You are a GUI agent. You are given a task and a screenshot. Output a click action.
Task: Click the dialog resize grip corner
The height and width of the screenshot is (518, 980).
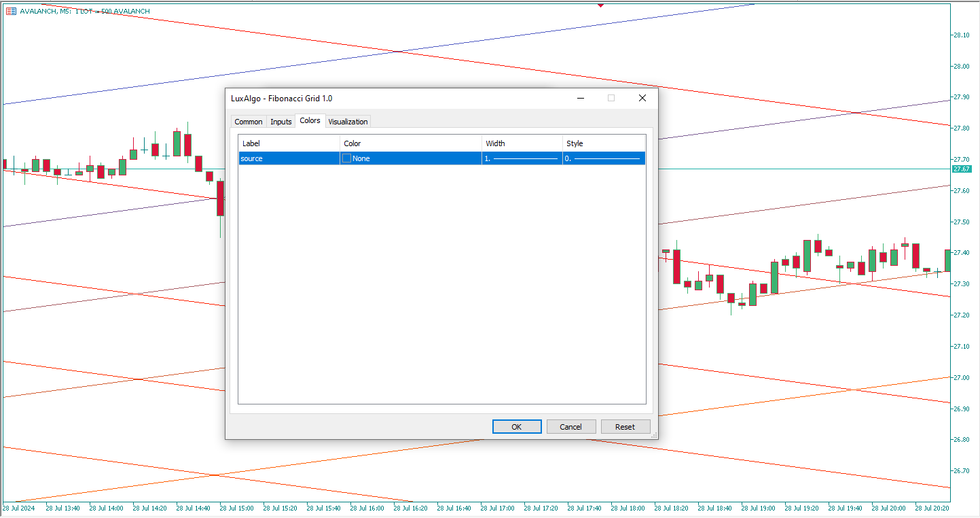pyautogui.click(x=654, y=435)
